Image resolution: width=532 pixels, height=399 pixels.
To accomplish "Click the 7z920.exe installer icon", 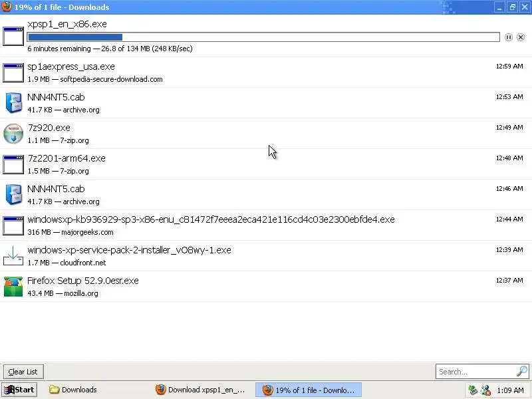I will [x=13, y=134].
